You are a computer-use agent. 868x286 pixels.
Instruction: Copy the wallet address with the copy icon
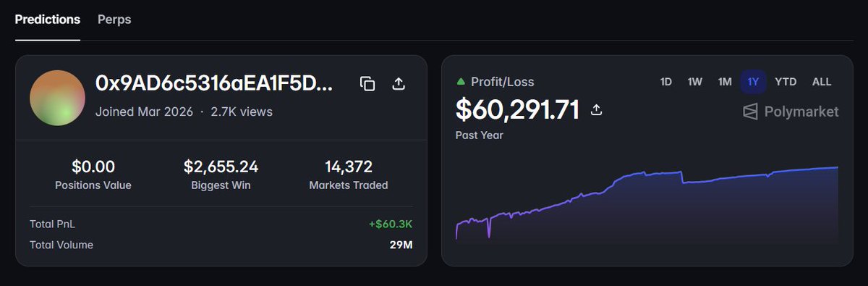pos(367,83)
